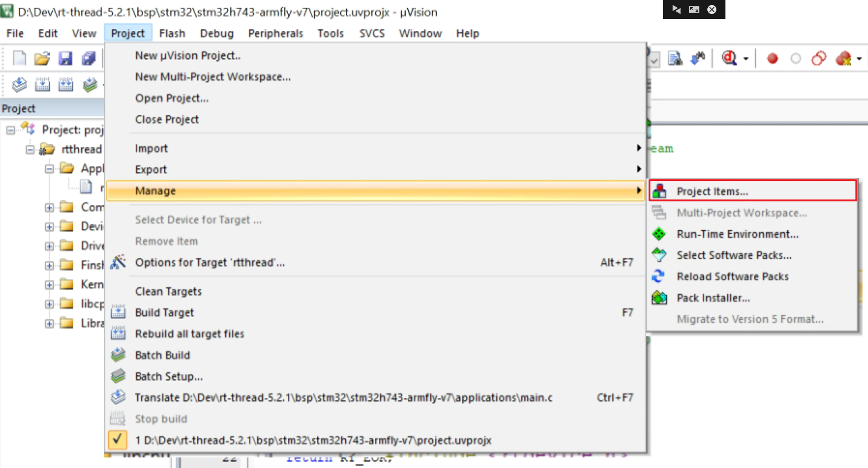Build the target using the toolbar icon
This screenshot has height=468, width=868.
[x=43, y=85]
